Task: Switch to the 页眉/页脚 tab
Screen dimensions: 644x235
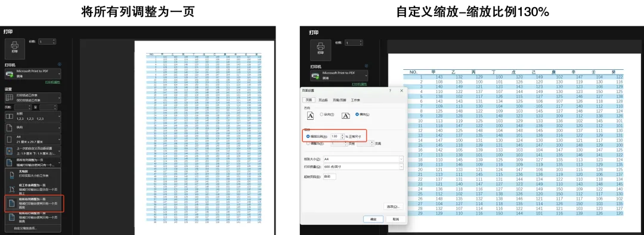Action: point(340,100)
